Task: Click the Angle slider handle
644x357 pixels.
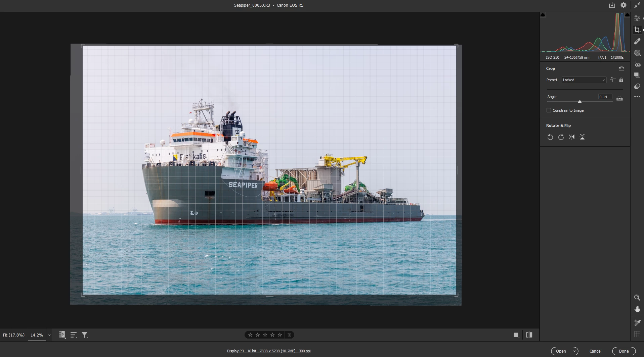Action: (x=580, y=101)
